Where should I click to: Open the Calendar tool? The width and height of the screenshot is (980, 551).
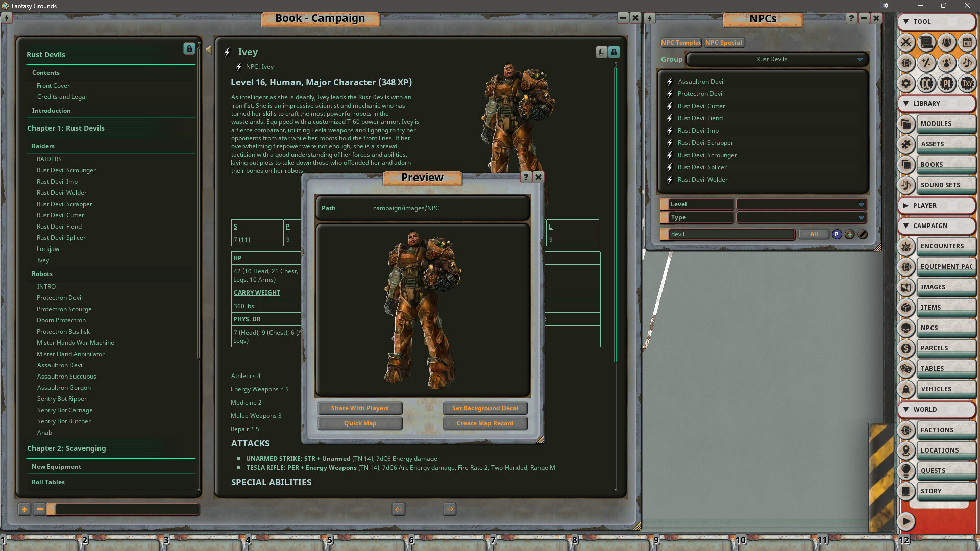pos(967,43)
